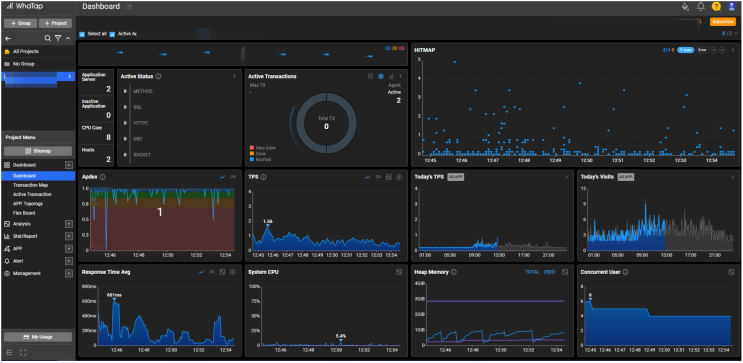Screen dimensions: 743x363
Task: Open Response Time Avg settings gear
Action: [233, 272]
